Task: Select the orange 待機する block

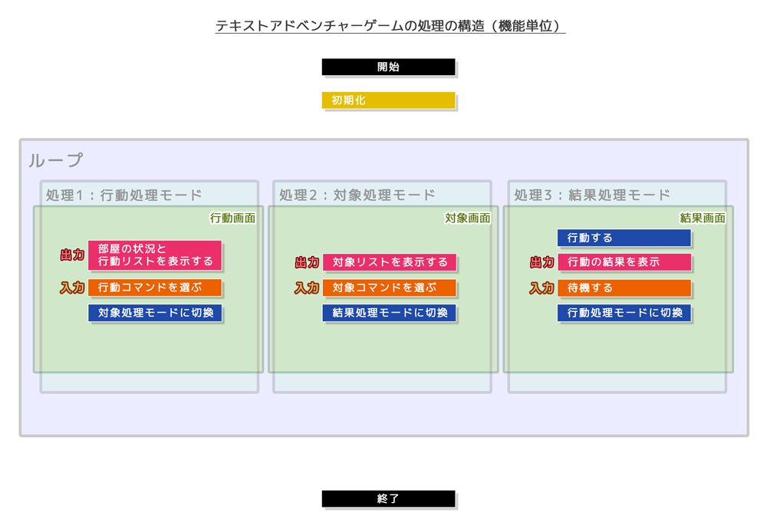Action: (624, 287)
